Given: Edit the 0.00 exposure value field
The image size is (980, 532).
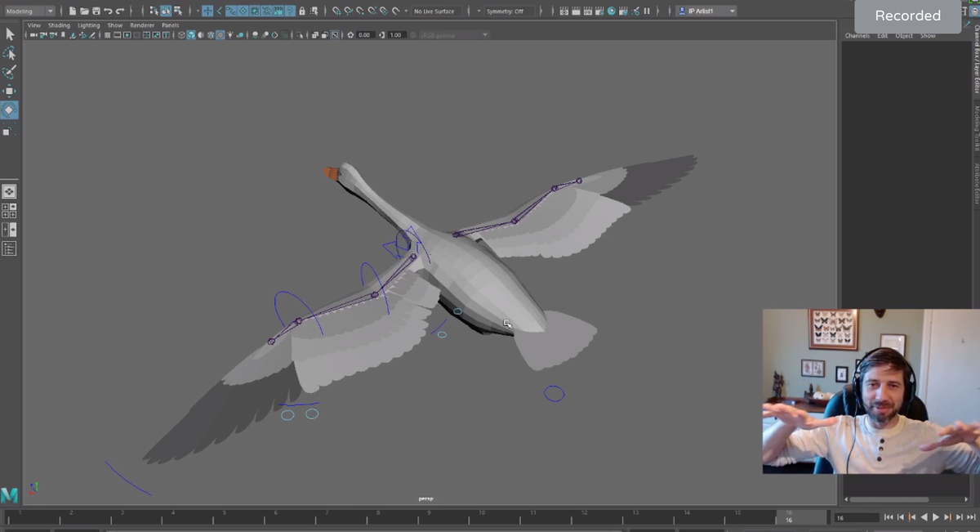Looking at the screenshot, I should (x=365, y=35).
